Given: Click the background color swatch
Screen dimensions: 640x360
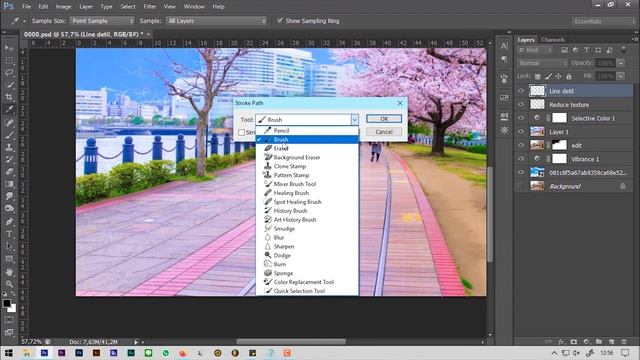Looking at the screenshot, I should [x=13, y=309].
